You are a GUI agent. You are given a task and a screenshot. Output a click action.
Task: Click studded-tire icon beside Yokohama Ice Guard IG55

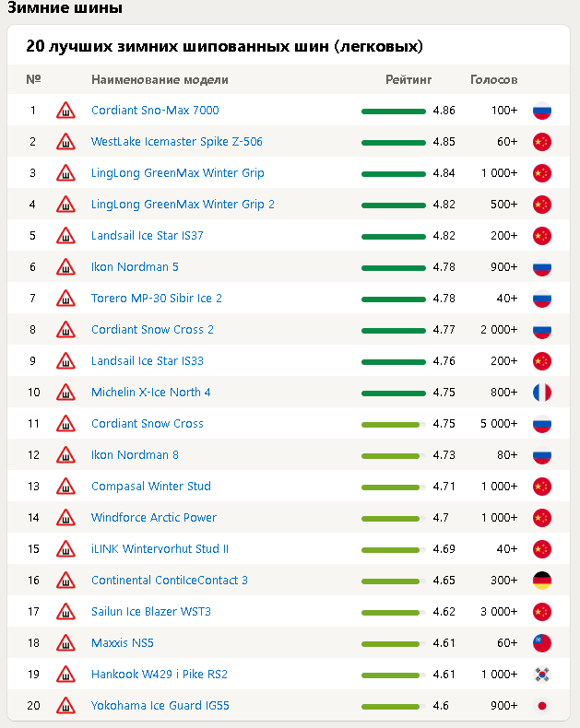[x=65, y=706]
